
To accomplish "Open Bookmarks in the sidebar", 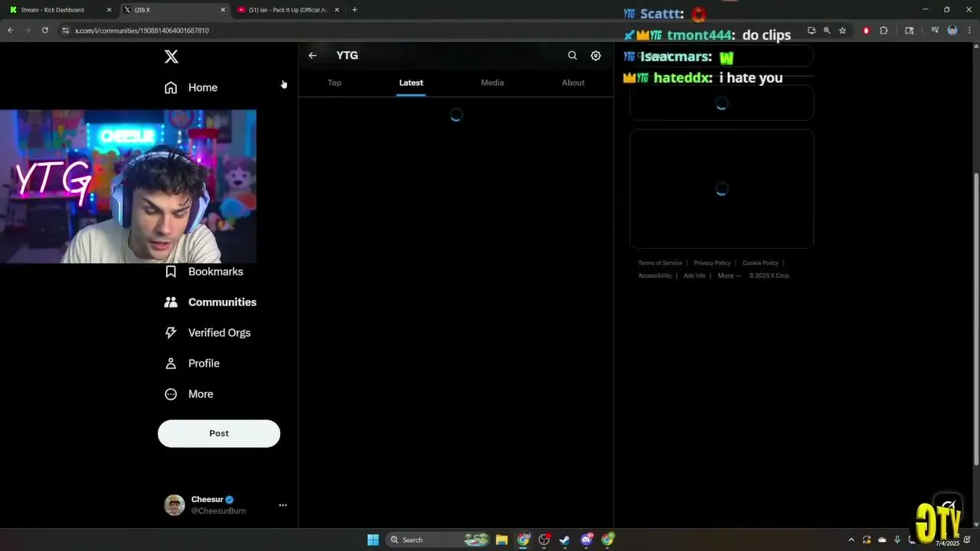I will pyautogui.click(x=204, y=272).
